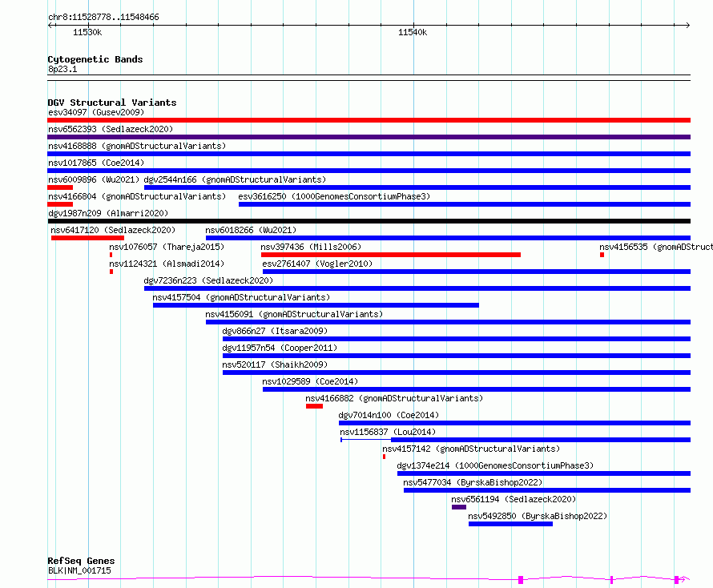Select the blue nsv4157504 variant bar
This screenshot has height=588, width=713.
(x=316, y=305)
